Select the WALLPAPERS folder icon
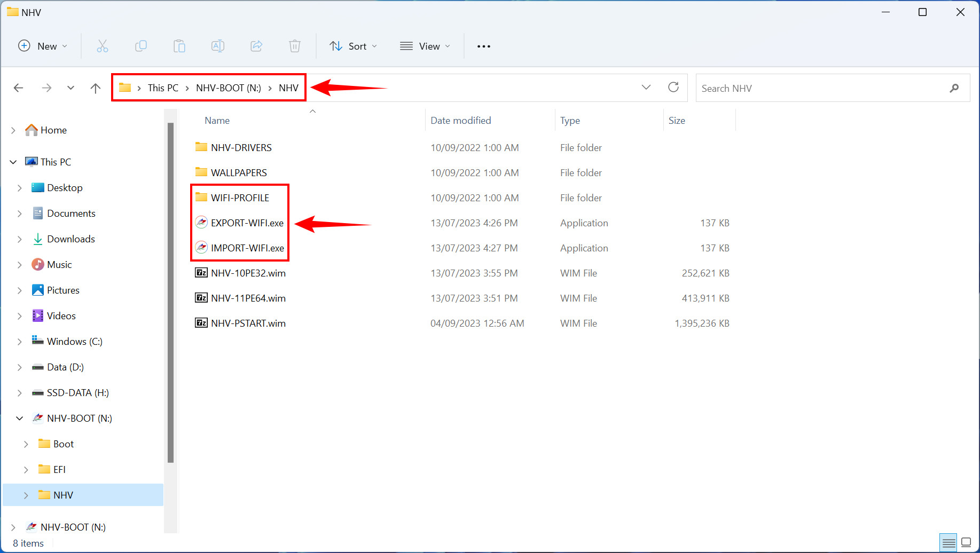Viewport: 980px width, 553px height. pos(201,172)
